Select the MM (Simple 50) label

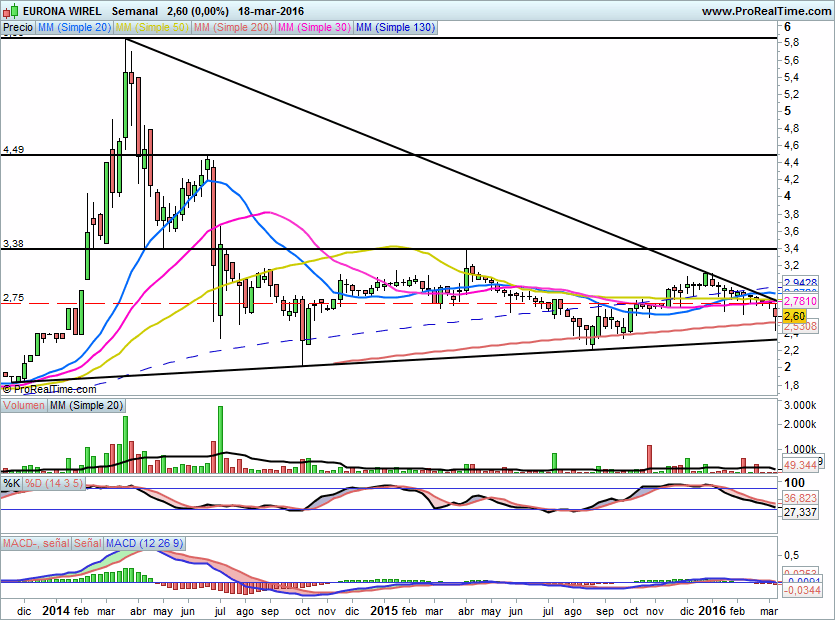pyautogui.click(x=152, y=27)
